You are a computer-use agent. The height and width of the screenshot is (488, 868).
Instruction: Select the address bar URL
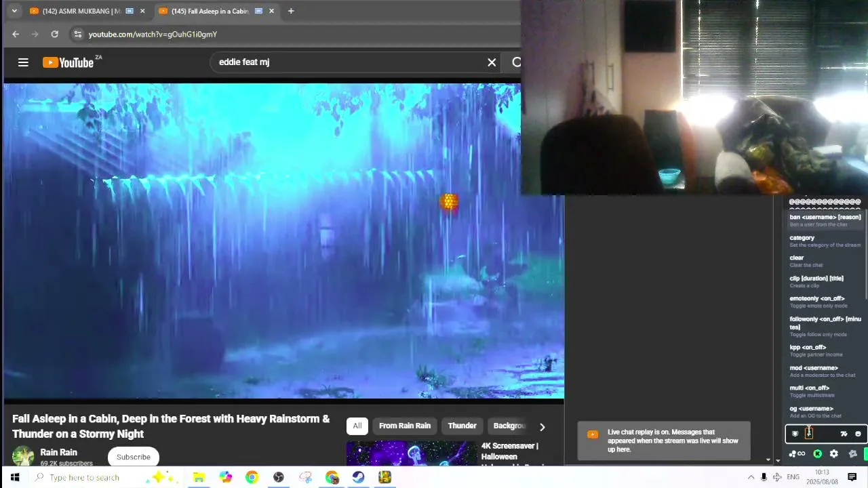pos(153,34)
